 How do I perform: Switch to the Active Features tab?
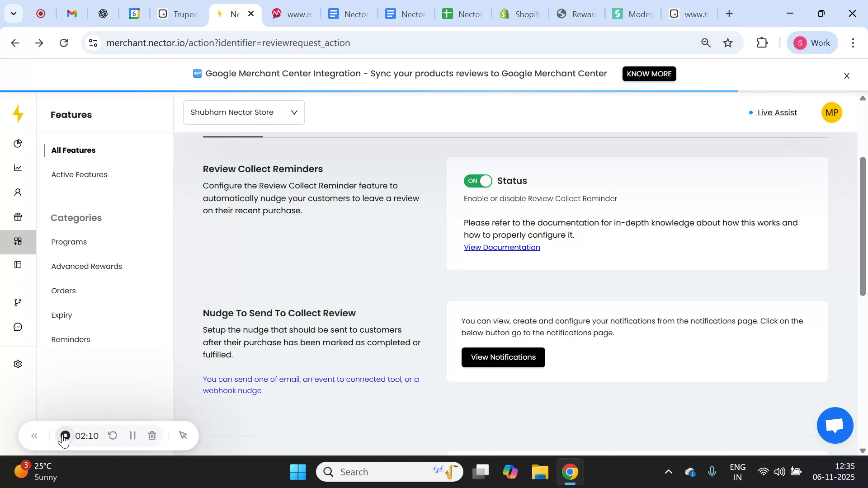click(x=79, y=174)
